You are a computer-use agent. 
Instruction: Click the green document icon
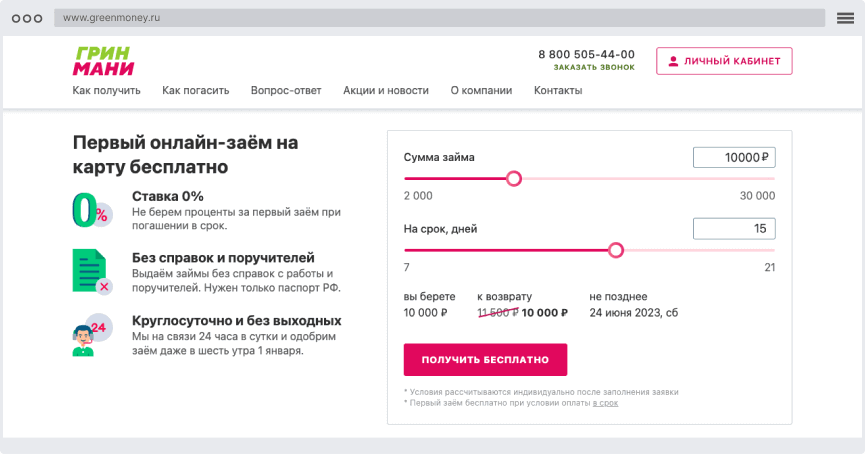pos(92,271)
